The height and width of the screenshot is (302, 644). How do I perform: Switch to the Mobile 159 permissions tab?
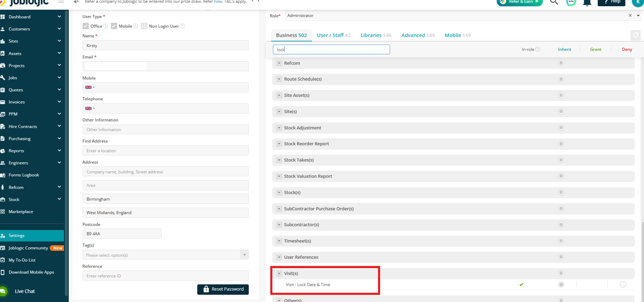click(x=458, y=35)
